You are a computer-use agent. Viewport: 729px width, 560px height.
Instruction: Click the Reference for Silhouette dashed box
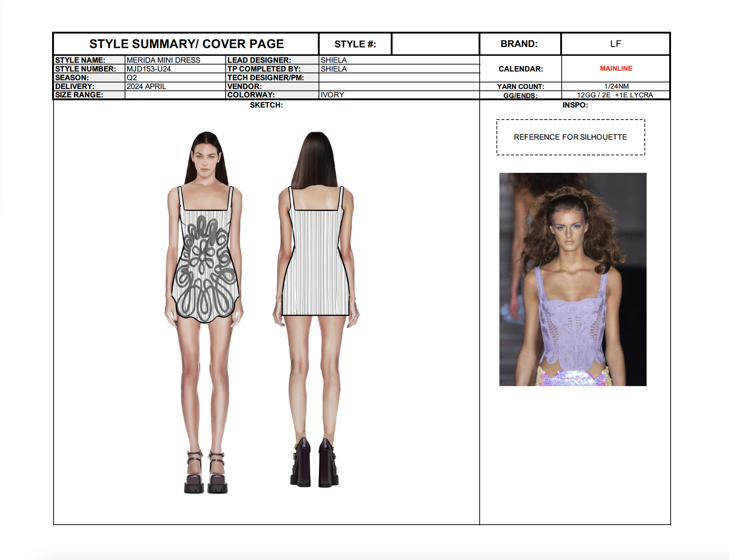[570, 137]
